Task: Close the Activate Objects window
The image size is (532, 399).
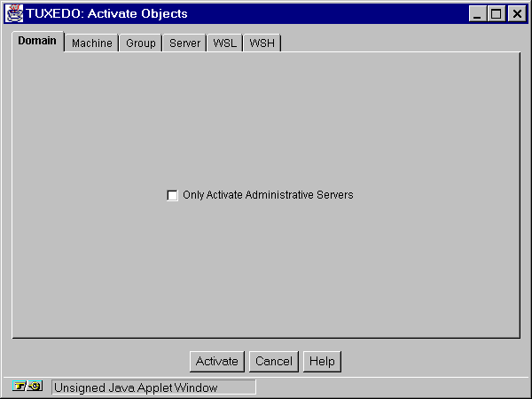Action: 517,14
